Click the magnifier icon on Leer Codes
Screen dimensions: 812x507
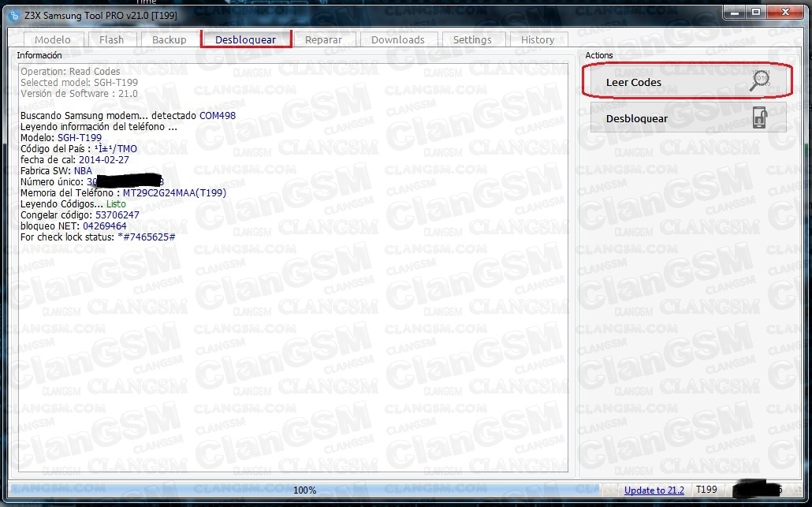point(760,80)
